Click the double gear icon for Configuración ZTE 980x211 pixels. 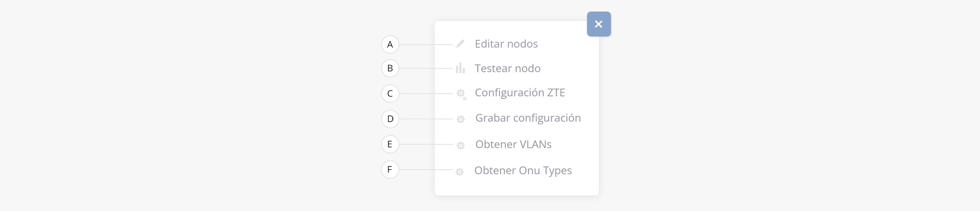pyautogui.click(x=461, y=94)
